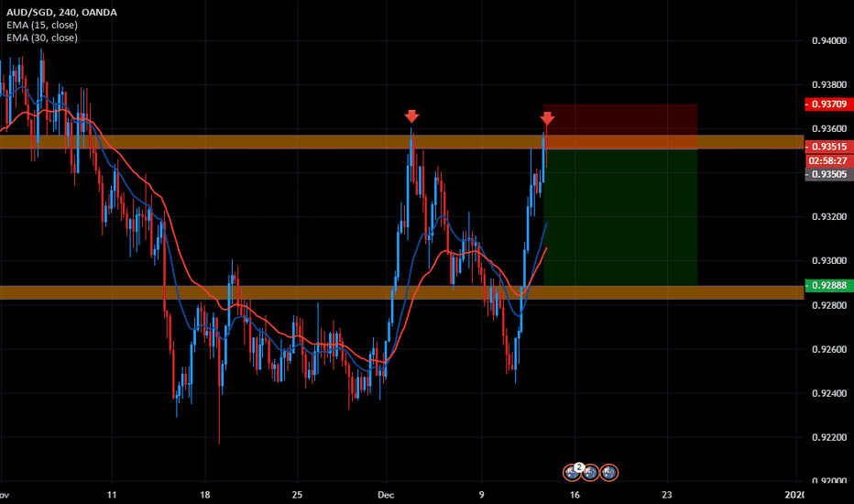This screenshot has width=854, height=504.
Task: Click the 0.93800 price axis label
Action: (x=829, y=85)
